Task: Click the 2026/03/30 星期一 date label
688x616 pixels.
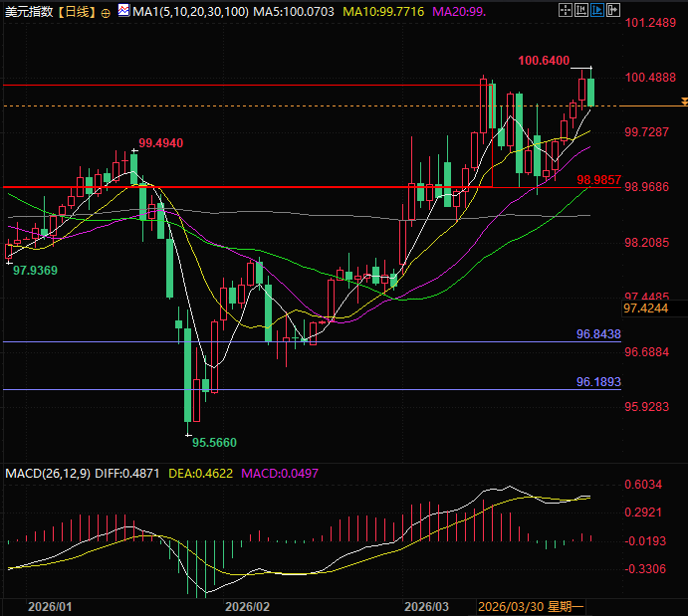Action: coord(531,607)
